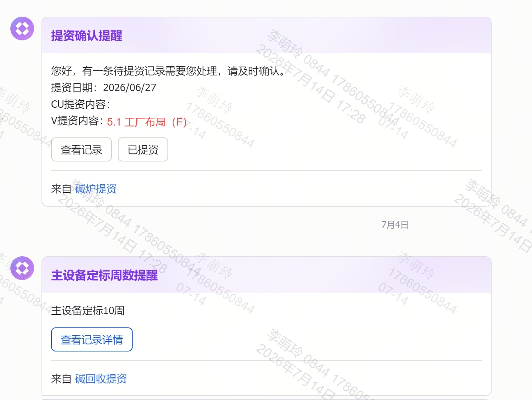532x400 pixels.
Task: Click the CU提资内容： label
Action: 81,104
